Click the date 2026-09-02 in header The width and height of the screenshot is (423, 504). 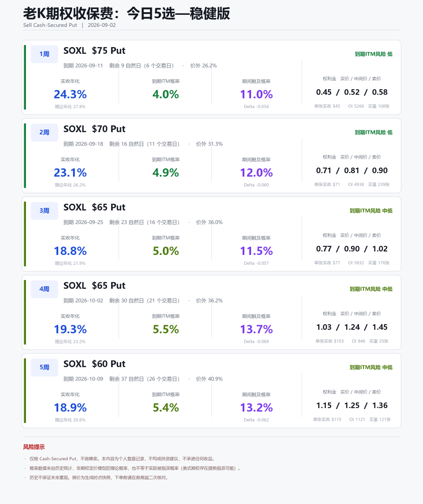tap(102, 25)
